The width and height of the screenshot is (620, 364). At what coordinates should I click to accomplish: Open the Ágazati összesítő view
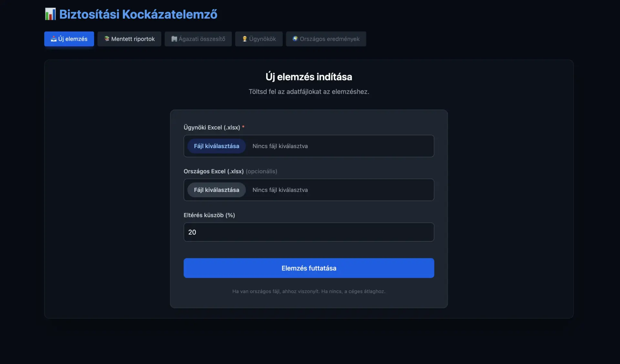pyautogui.click(x=198, y=39)
